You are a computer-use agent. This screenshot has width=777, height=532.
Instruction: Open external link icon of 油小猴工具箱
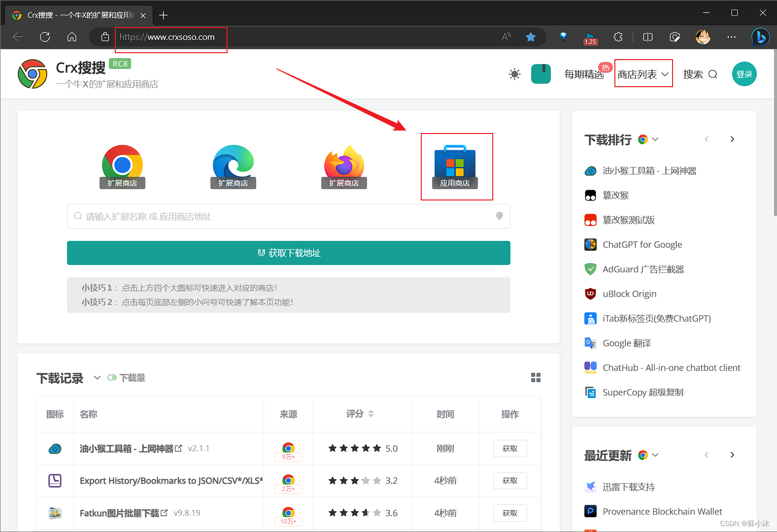click(x=178, y=448)
